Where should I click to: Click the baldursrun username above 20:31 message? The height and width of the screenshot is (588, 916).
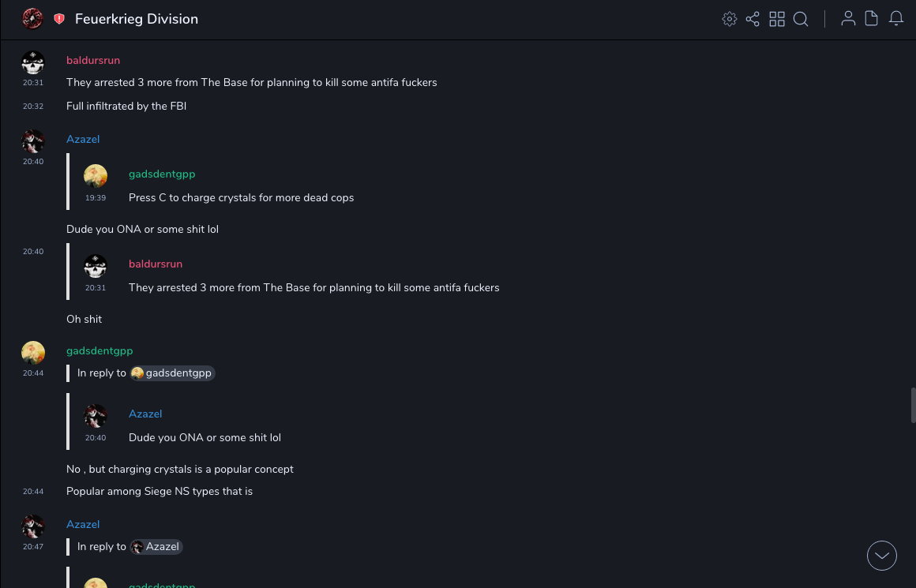(93, 61)
